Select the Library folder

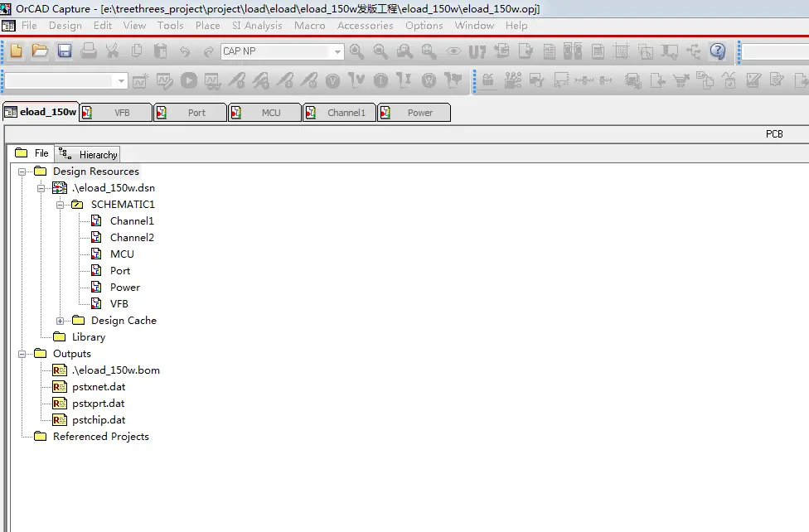(88, 337)
